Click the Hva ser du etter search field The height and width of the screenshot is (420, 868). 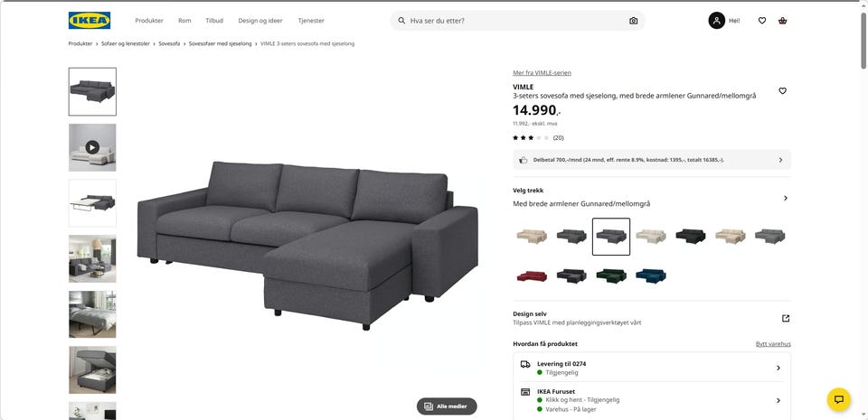tap(517, 21)
